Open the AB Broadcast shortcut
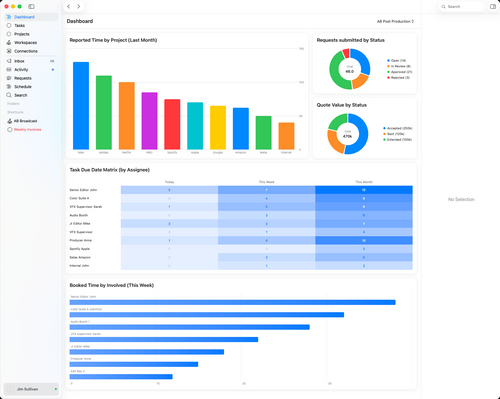The width and height of the screenshot is (500, 399). click(x=31, y=121)
